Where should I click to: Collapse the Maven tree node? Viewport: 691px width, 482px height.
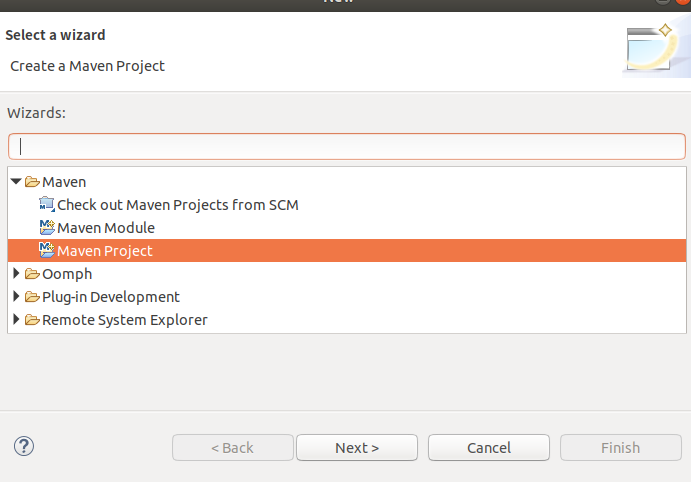(16, 182)
